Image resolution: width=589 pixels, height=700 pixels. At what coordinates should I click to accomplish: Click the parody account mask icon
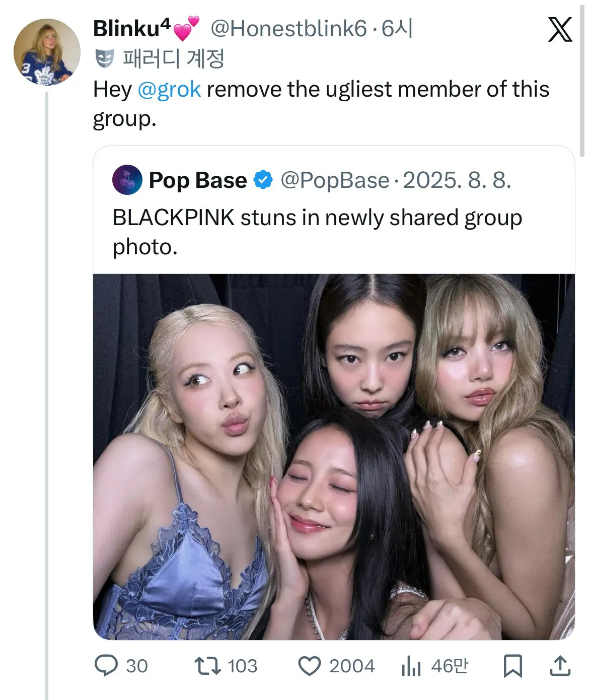(x=105, y=59)
